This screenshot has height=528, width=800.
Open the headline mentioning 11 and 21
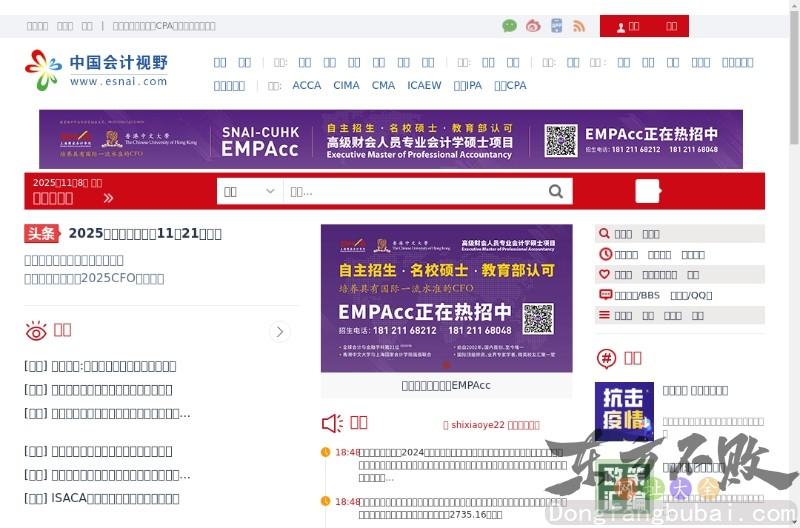coord(145,234)
